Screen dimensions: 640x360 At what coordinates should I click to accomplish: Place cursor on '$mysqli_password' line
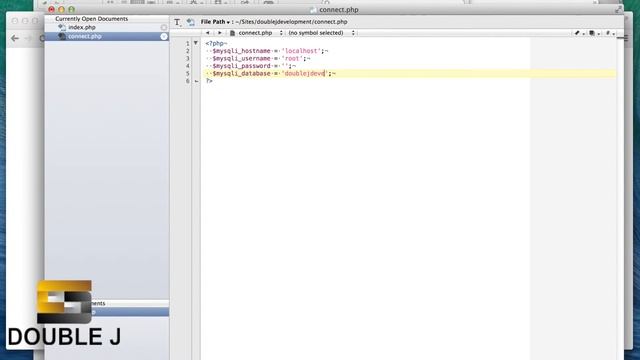(251, 66)
